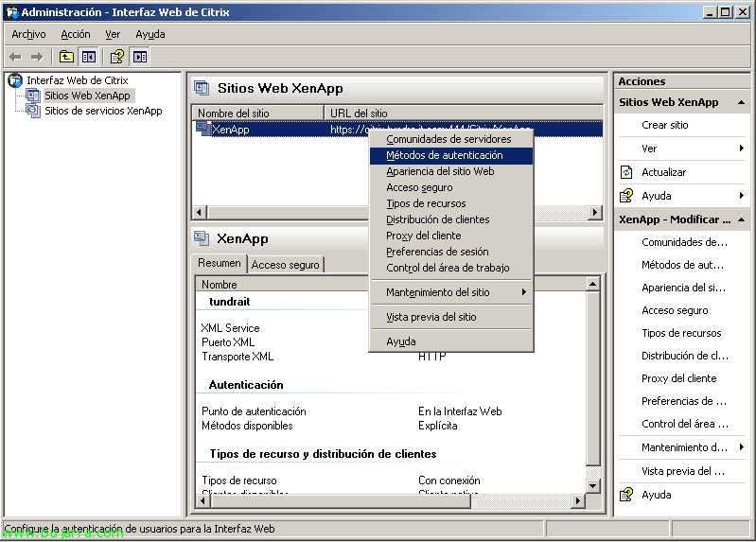Click Proxy del cliente in Acciones pane
The width and height of the screenshot is (756, 542).
pos(678,378)
